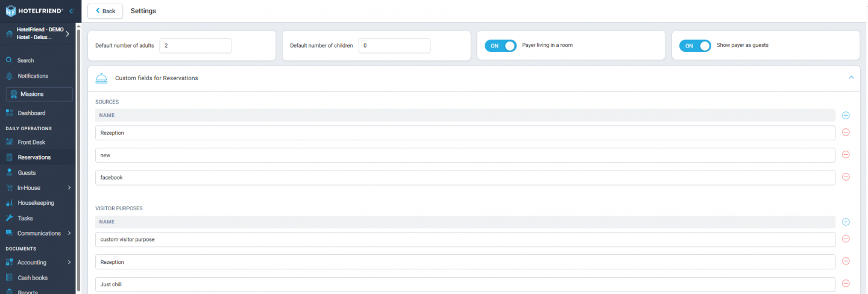
Task: Click the Missions button
Action: pyautogui.click(x=39, y=94)
